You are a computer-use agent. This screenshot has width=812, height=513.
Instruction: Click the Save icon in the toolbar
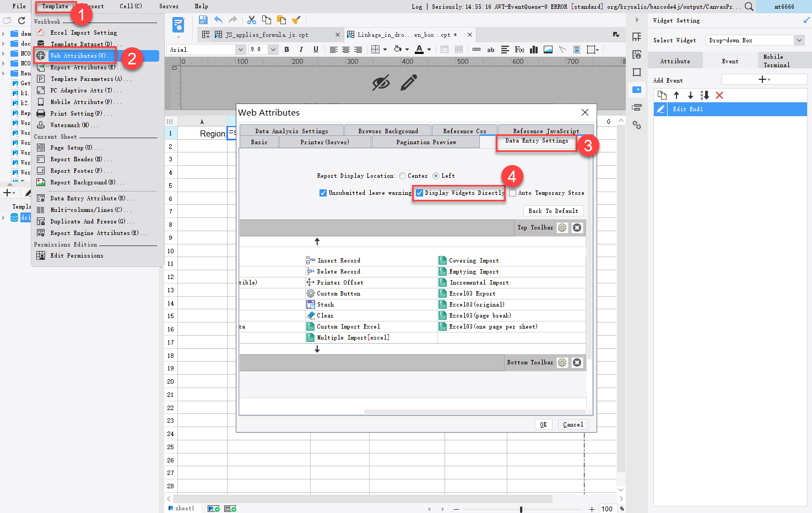coord(203,20)
